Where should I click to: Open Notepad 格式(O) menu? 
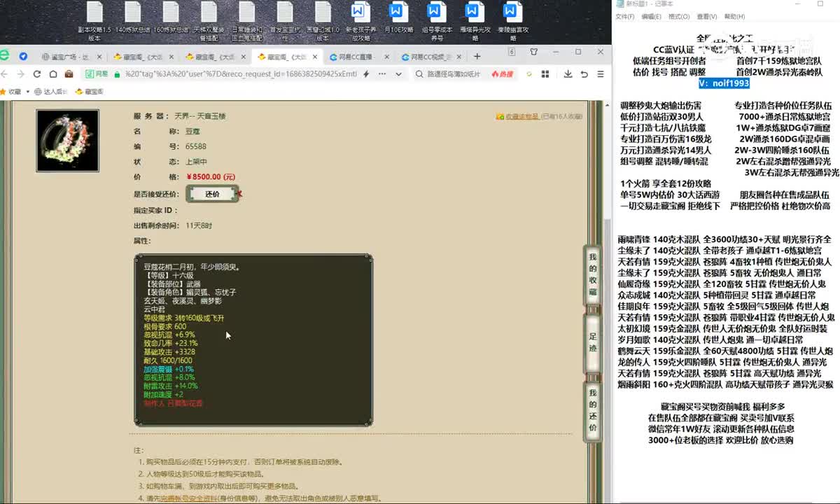coord(678,17)
